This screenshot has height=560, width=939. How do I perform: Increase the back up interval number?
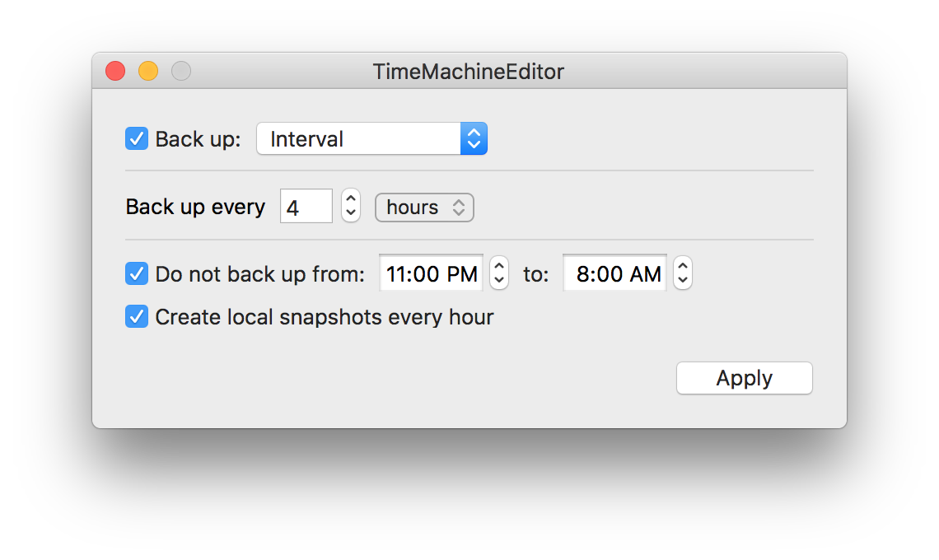click(x=351, y=198)
